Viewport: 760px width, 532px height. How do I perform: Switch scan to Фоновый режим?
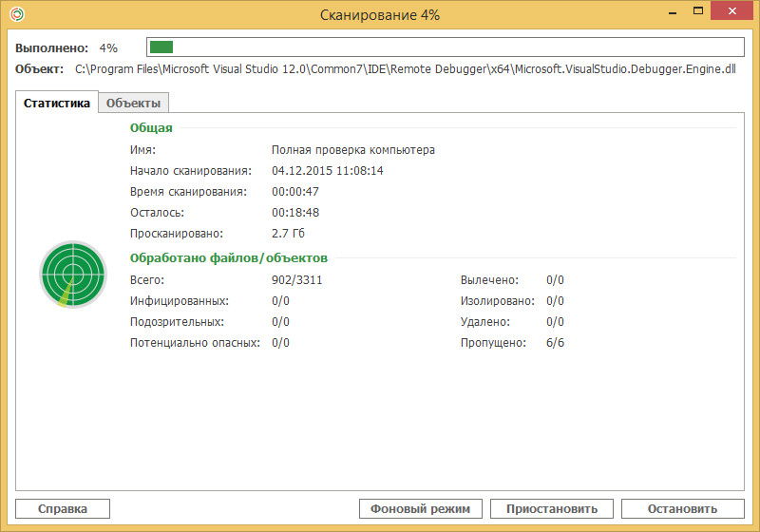420,509
